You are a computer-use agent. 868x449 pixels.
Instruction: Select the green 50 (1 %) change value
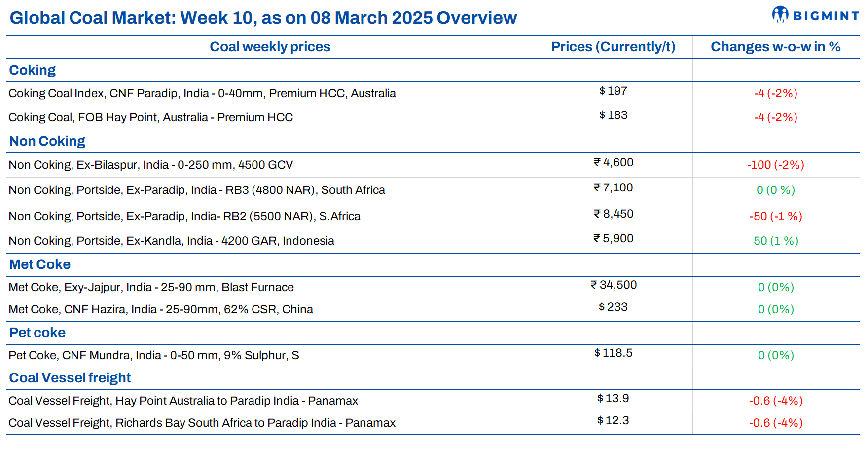(776, 241)
